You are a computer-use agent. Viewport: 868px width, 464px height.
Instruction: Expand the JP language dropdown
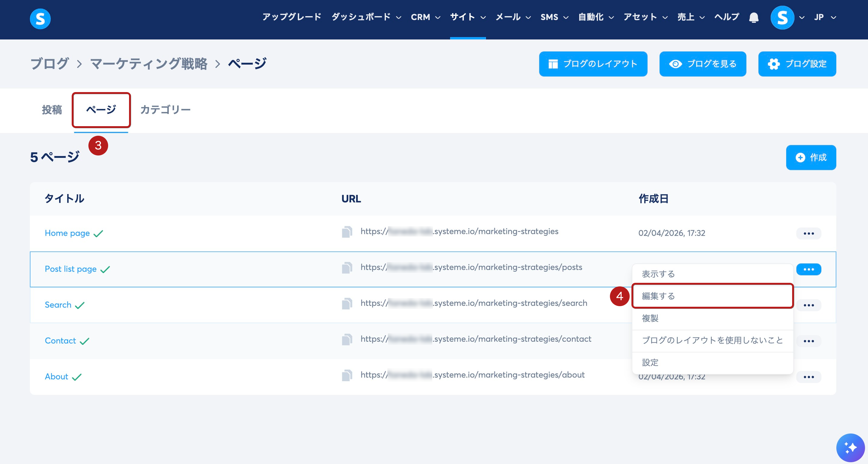(825, 17)
